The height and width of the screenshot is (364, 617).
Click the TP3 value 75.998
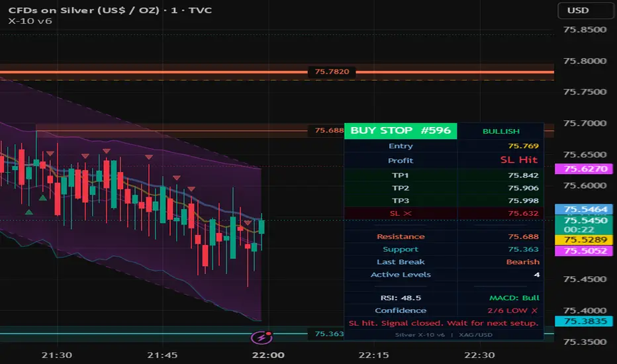[523, 201]
